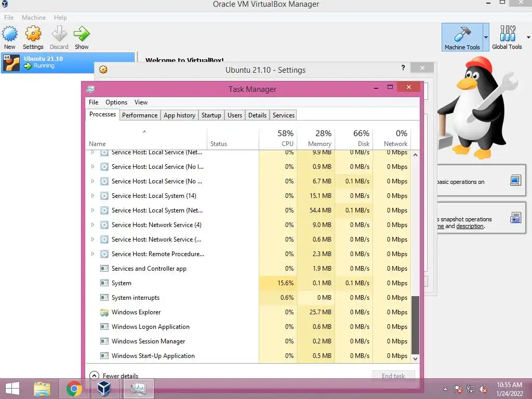Sort by the CPU column header
This screenshot has height=399, width=532.
pyautogui.click(x=278, y=139)
